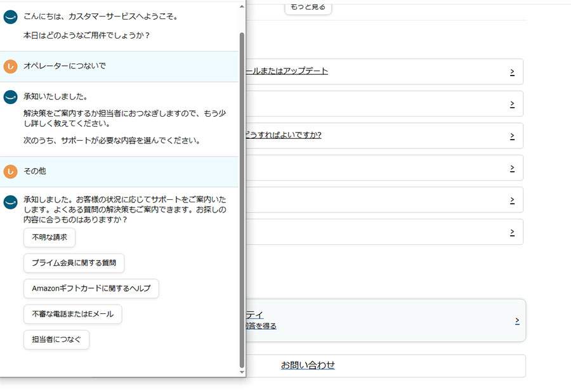
Task: Click chevron on the community card
Action: click(x=517, y=321)
